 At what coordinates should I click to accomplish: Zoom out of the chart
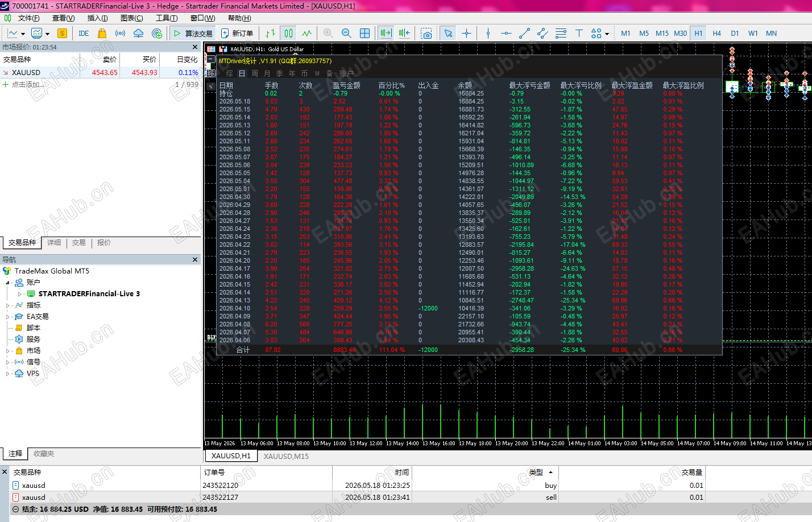click(x=346, y=34)
